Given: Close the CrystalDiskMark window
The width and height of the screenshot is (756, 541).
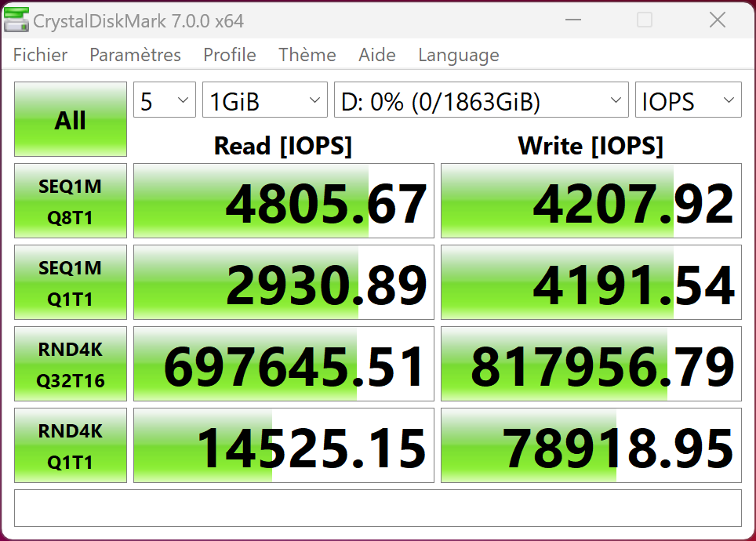Looking at the screenshot, I should pyautogui.click(x=718, y=20).
